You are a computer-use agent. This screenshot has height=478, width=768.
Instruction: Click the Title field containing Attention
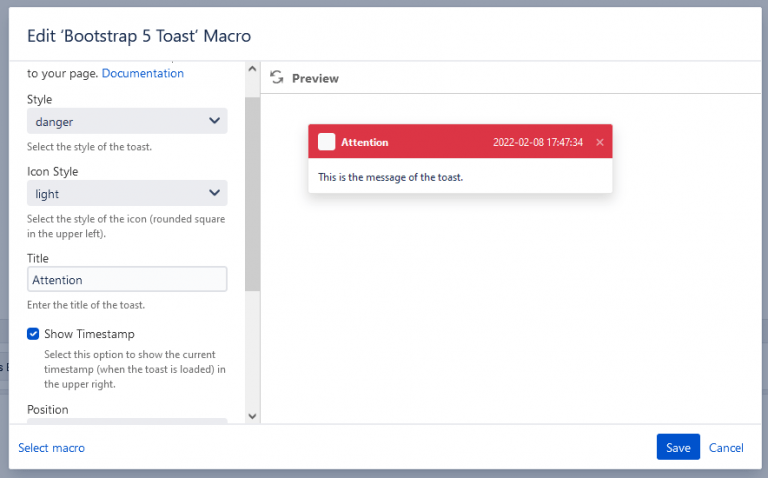127,280
